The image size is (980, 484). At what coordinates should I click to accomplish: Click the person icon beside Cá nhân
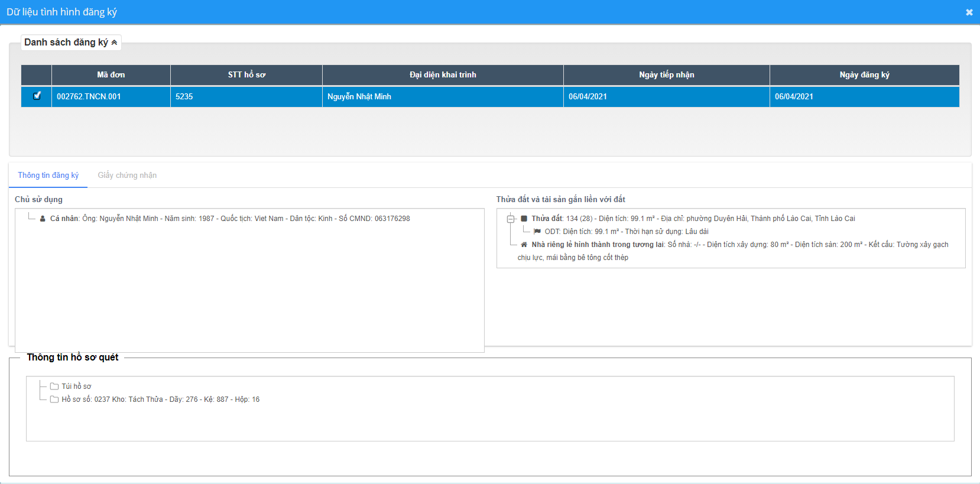43,219
